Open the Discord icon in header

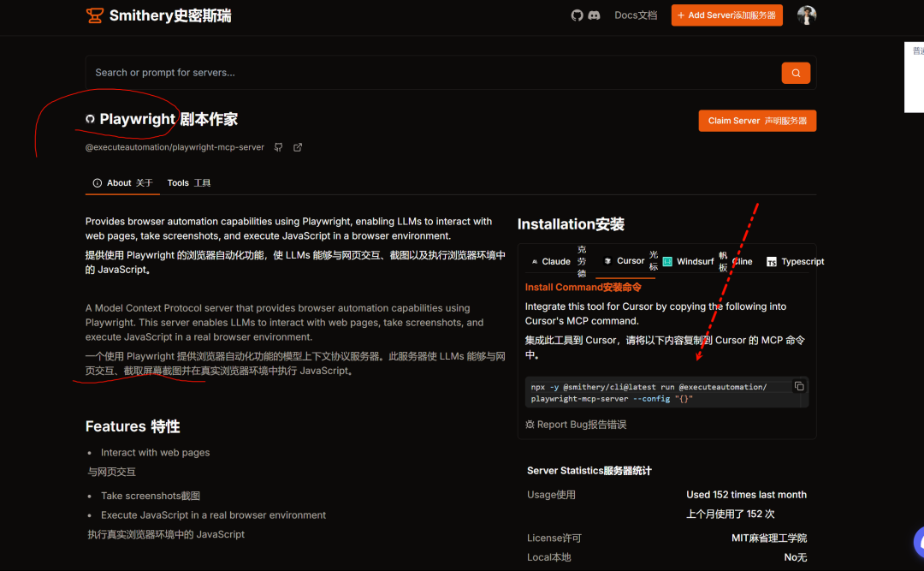click(x=594, y=15)
